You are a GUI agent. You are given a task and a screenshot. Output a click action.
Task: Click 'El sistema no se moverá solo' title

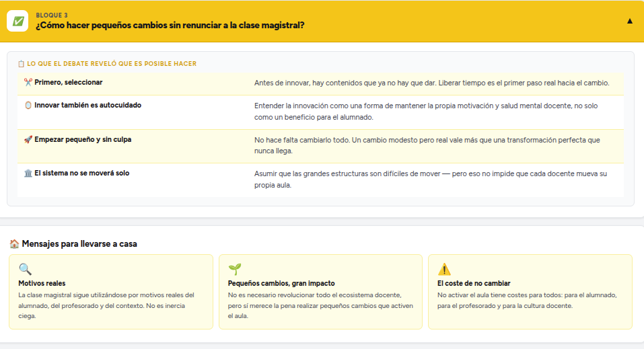click(81, 173)
